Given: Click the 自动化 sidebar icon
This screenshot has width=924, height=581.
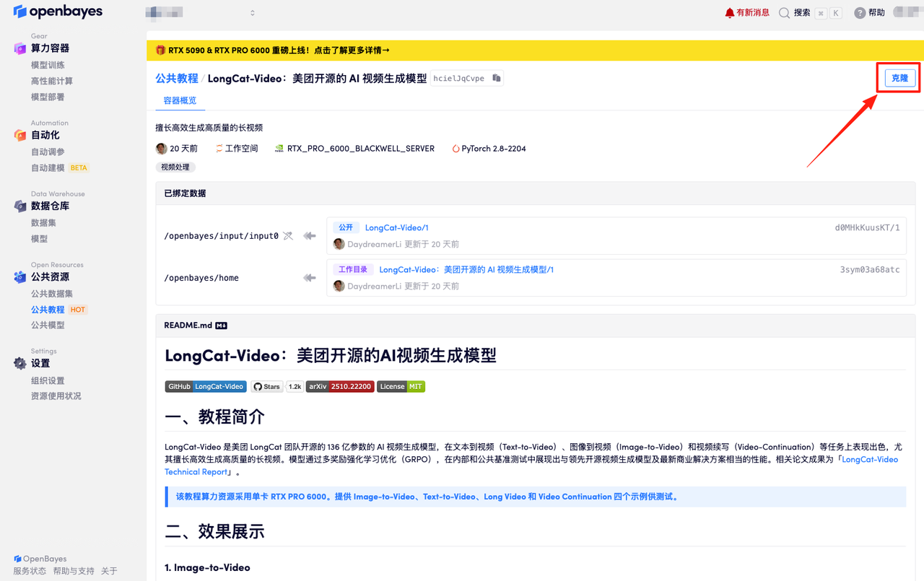Looking at the screenshot, I should pyautogui.click(x=20, y=135).
